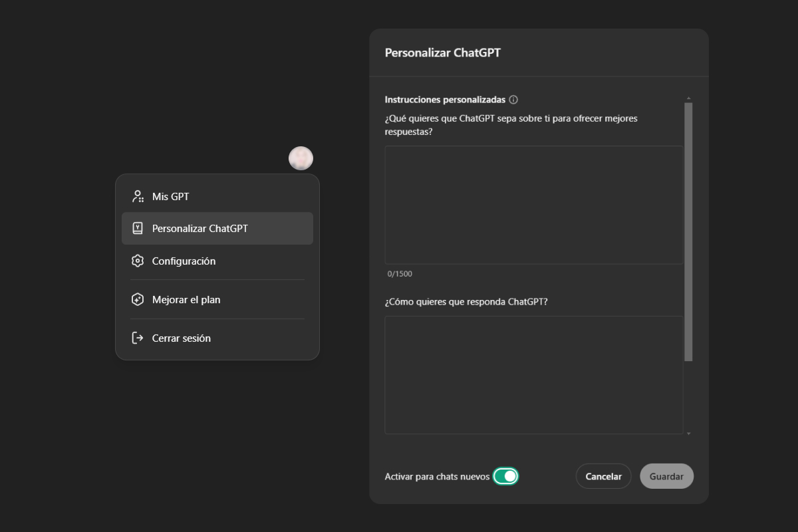Screen dimensions: 798x532
Task: Open Configuración from the menu
Action: point(217,261)
